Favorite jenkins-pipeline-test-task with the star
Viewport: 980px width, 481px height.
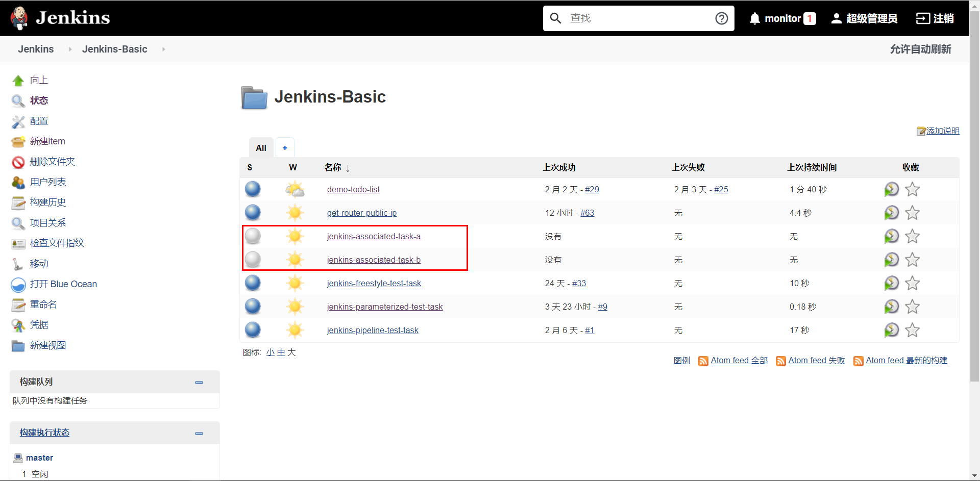click(x=913, y=330)
